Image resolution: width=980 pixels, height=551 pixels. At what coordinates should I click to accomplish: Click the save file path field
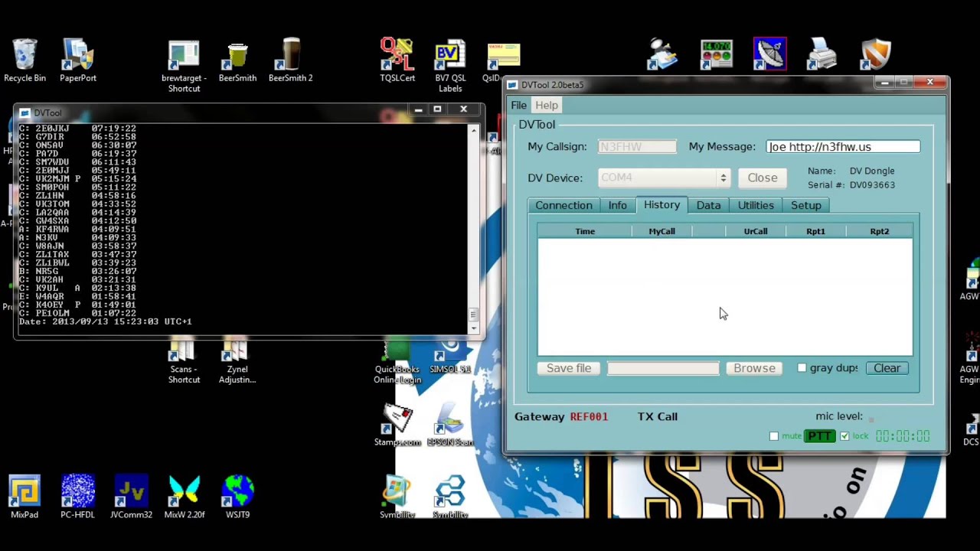[663, 368]
